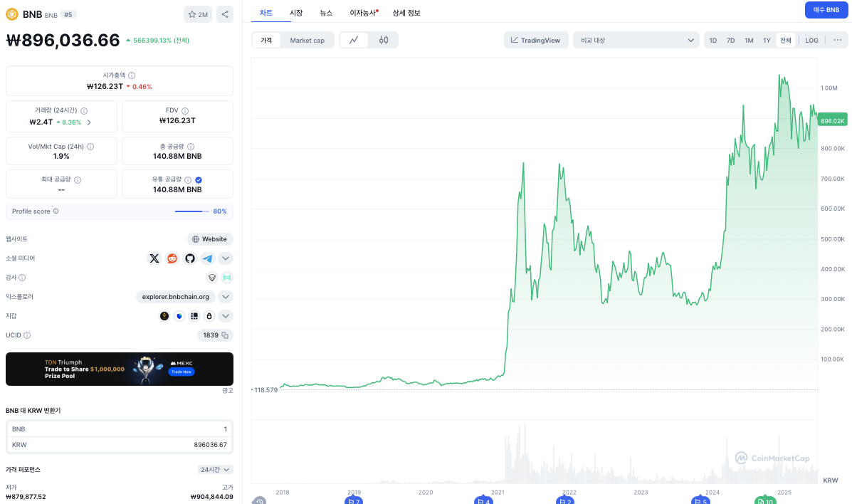Toggle LOG scale on the chart

coord(811,41)
